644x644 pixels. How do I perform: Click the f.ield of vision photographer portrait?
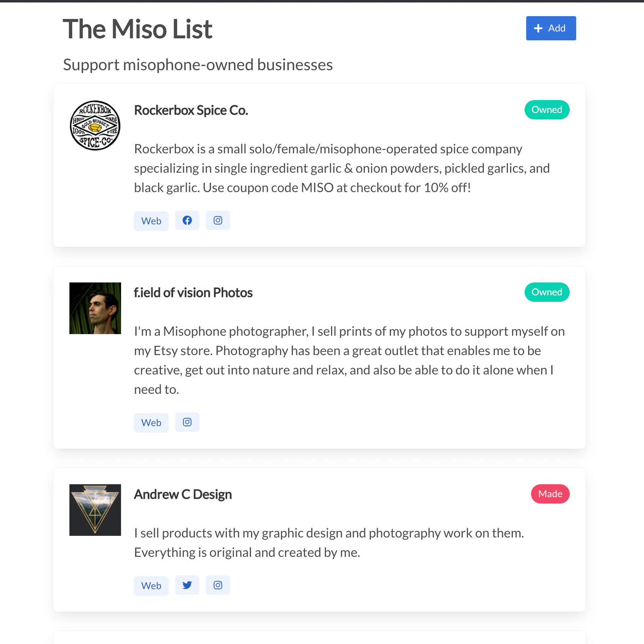tap(94, 307)
